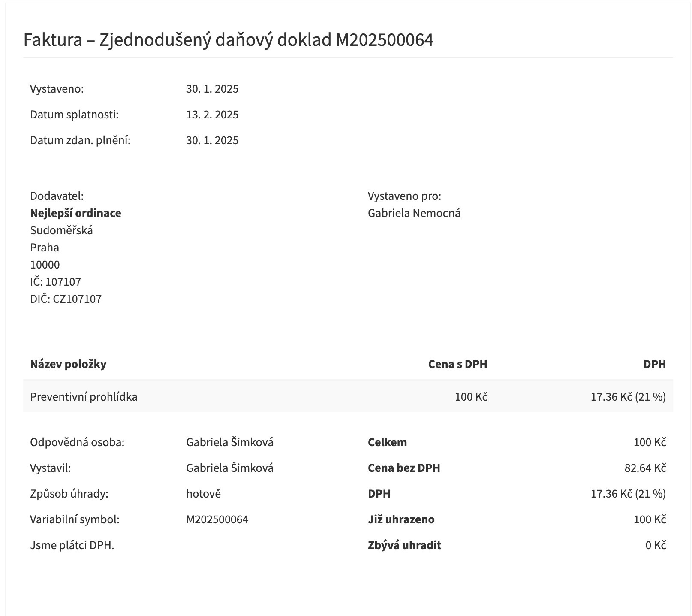Click the Cena s DPH column header

point(457,364)
